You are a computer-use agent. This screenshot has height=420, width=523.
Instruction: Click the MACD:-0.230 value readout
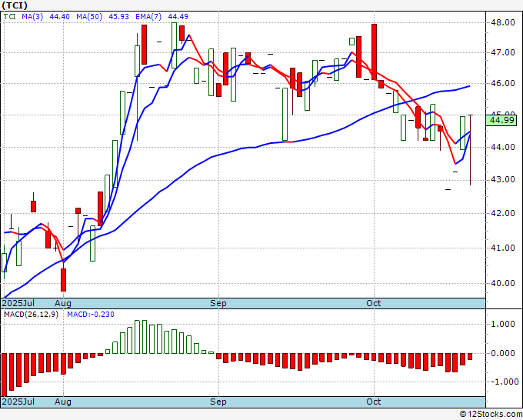tap(91, 315)
